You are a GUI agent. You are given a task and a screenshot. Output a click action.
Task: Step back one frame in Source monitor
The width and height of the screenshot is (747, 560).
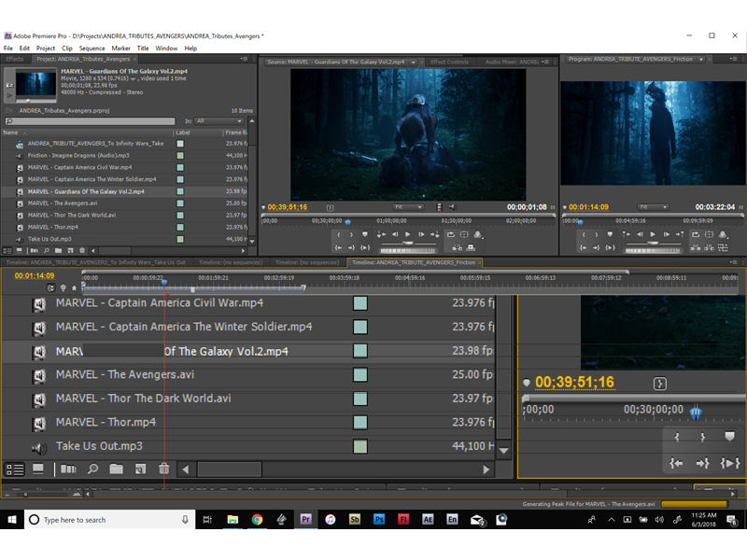tap(394, 234)
